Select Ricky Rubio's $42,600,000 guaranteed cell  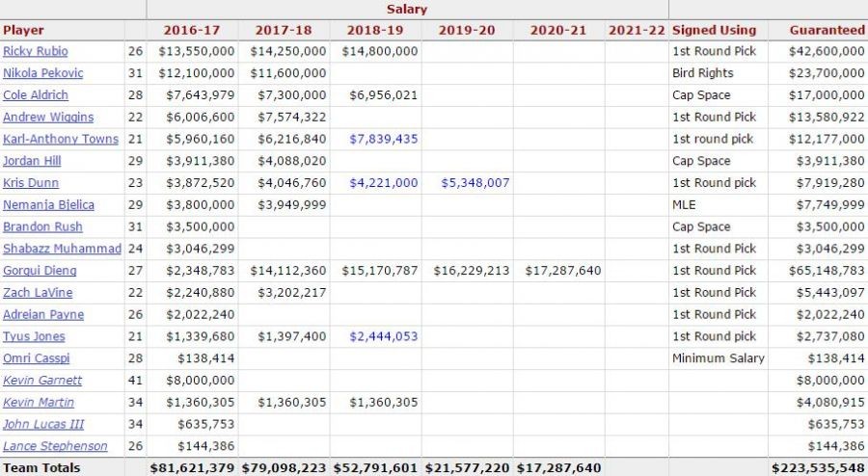827,51
